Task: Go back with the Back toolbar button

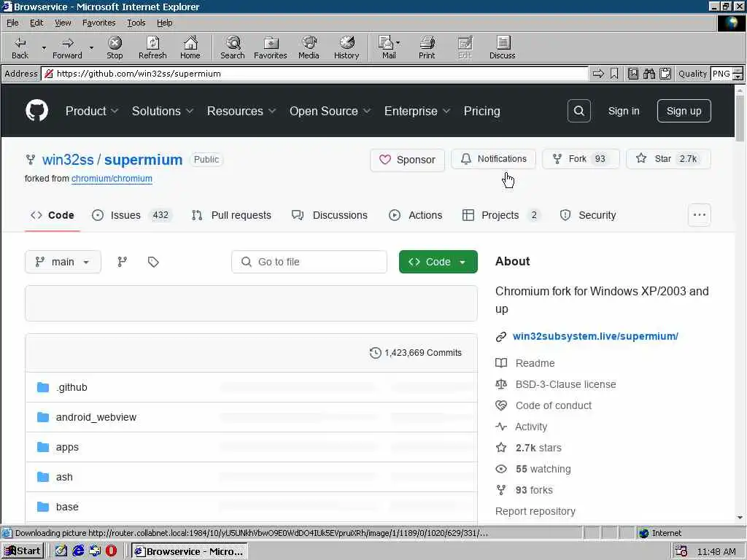Action: pos(20,47)
